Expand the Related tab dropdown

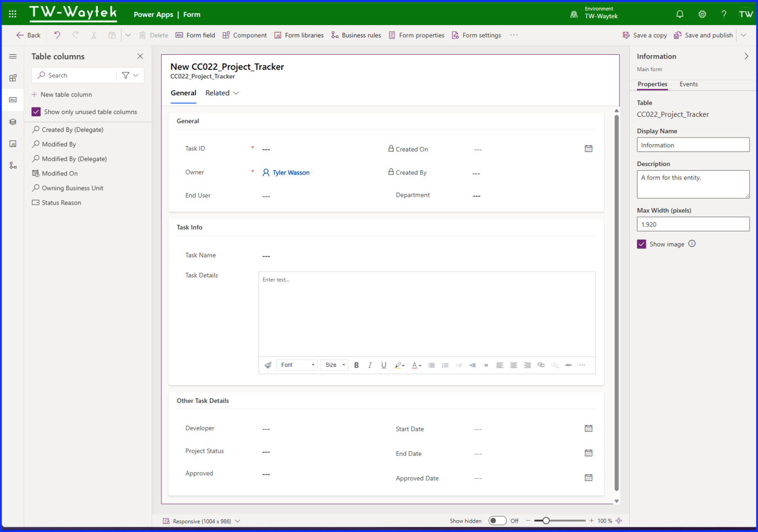[236, 93]
